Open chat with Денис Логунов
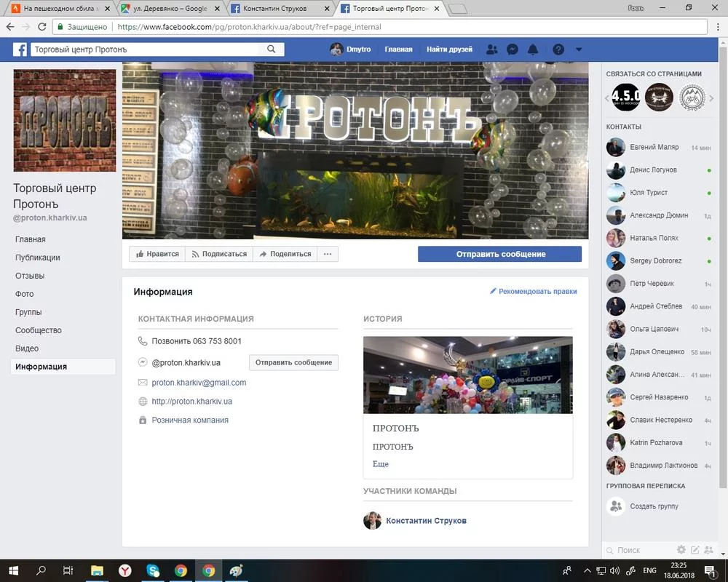Screen dimensions: 728x582 (x=659, y=170)
